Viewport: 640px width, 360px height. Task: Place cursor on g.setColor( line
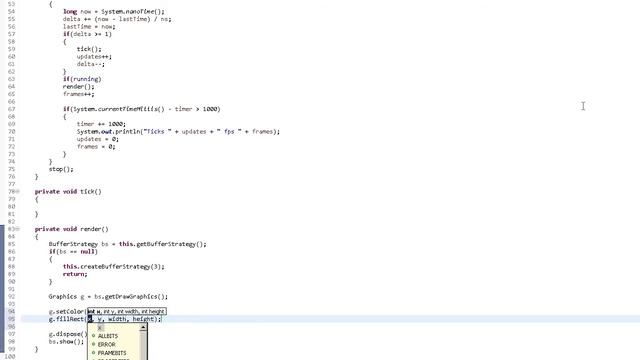68,311
